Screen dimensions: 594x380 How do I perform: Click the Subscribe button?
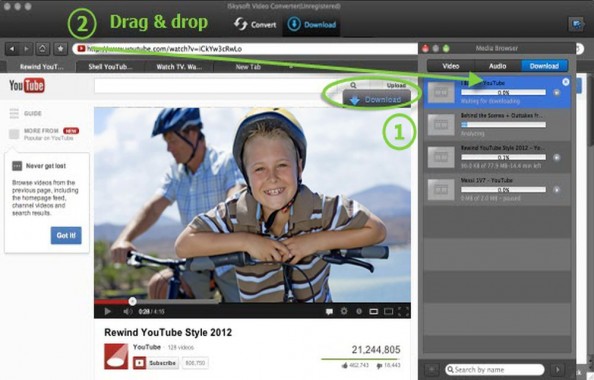click(x=156, y=363)
